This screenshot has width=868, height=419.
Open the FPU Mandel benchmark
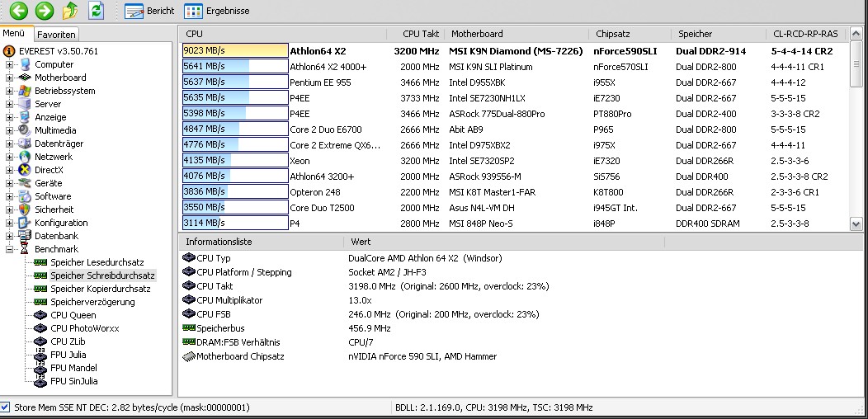(x=73, y=368)
